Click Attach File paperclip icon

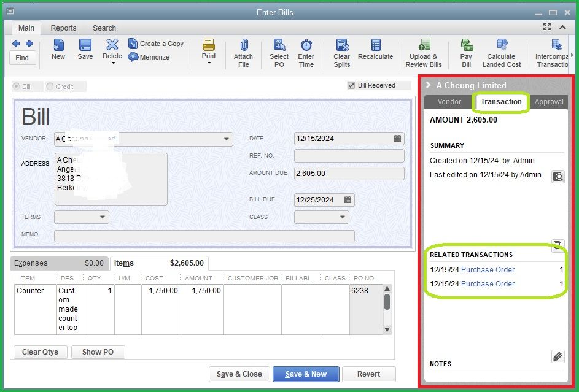click(243, 45)
